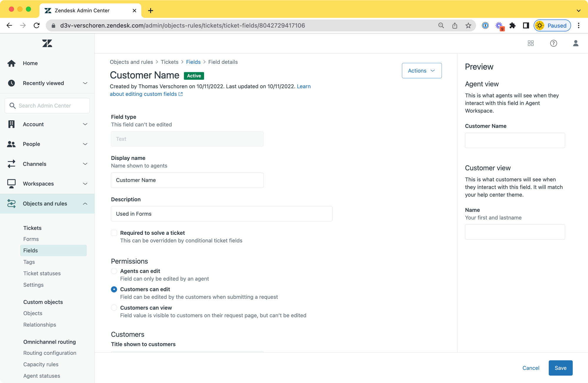Expand the Channels sidebar section
Viewport: 588px width, 383px height.
tap(47, 164)
